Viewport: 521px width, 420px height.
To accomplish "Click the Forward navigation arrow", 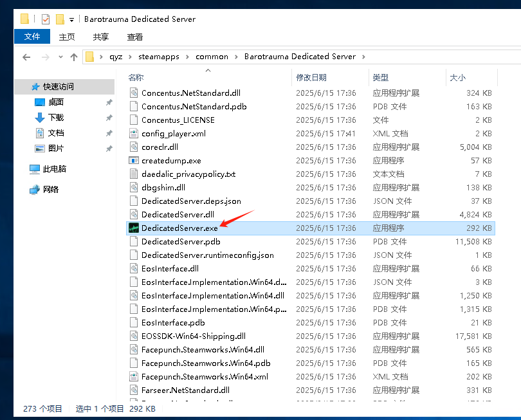I will coord(46,57).
